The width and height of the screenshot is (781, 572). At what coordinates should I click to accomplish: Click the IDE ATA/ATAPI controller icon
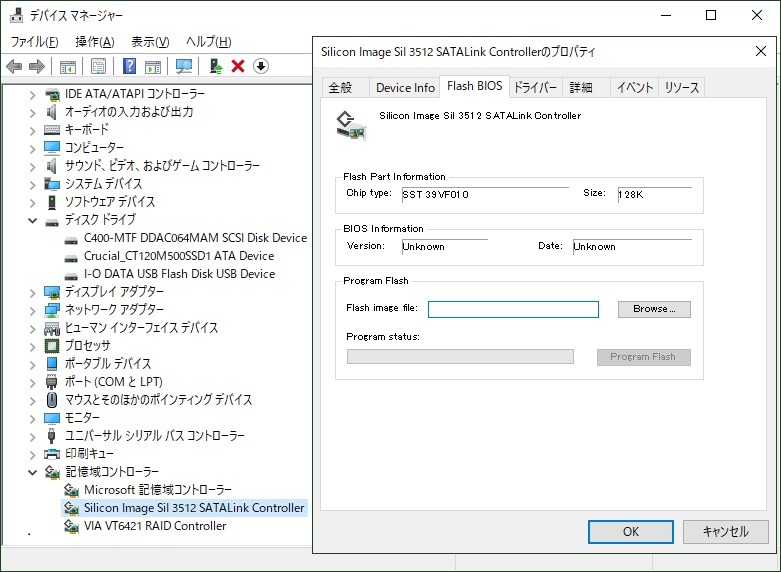(52, 94)
